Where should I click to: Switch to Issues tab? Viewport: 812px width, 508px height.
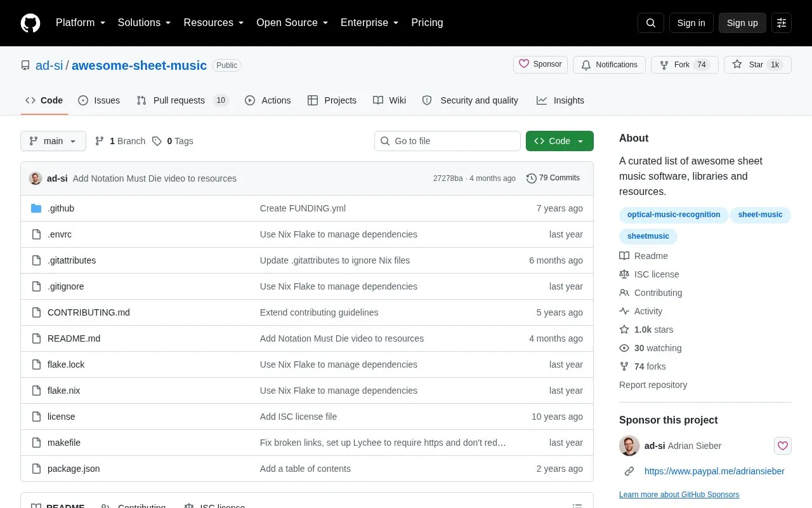point(99,100)
